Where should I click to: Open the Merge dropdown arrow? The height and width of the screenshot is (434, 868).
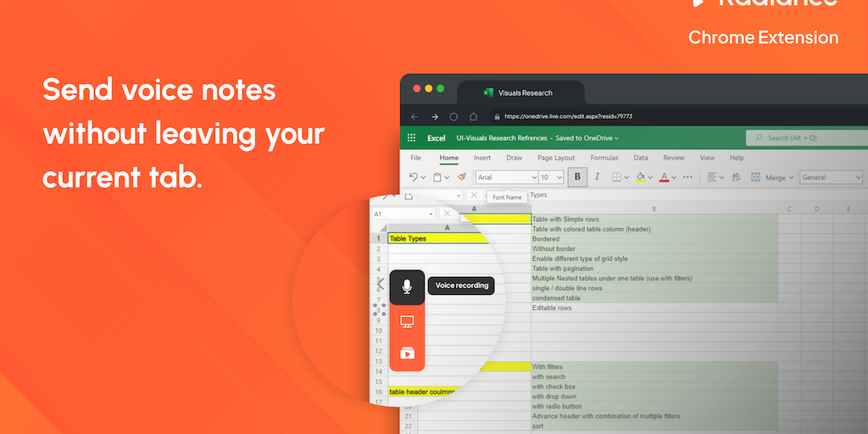pyautogui.click(x=791, y=178)
